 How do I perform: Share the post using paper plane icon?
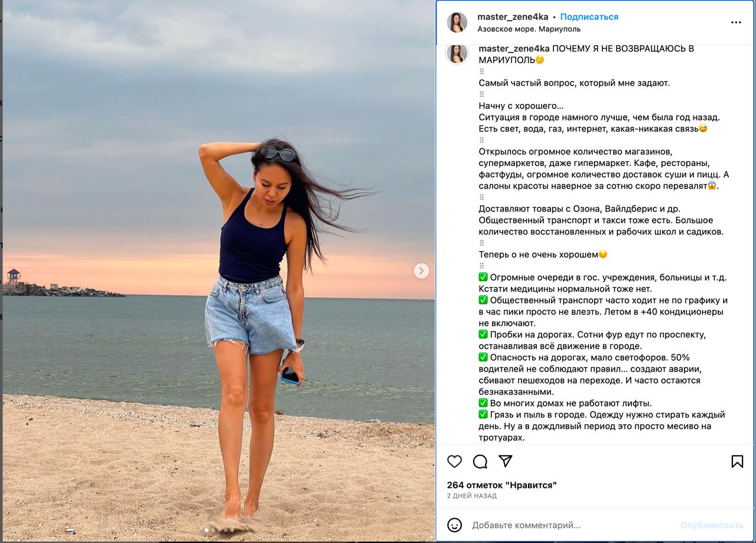pyautogui.click(x=506, y=461)
